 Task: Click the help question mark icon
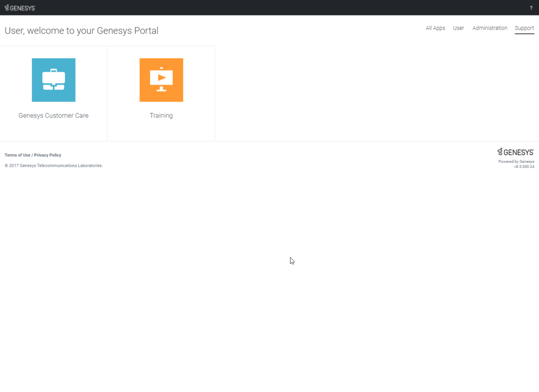(x=531, y=8)
